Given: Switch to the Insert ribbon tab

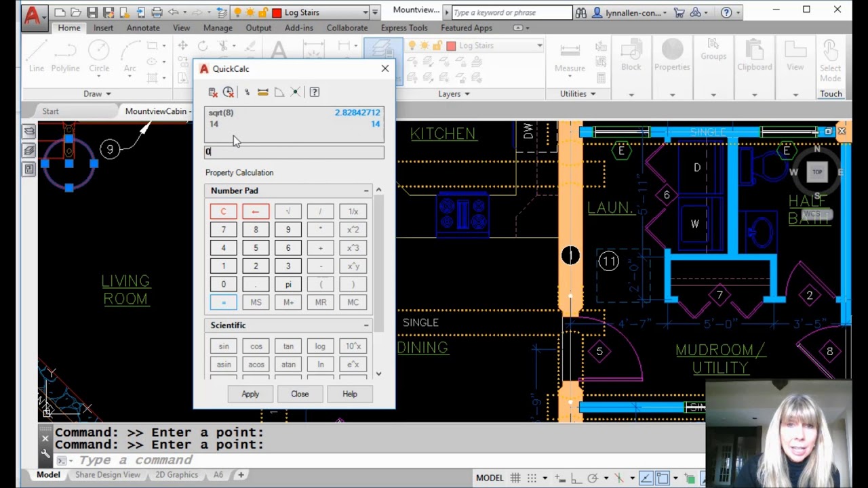Looking at the screenshot, I should click(x=103, y=28).
